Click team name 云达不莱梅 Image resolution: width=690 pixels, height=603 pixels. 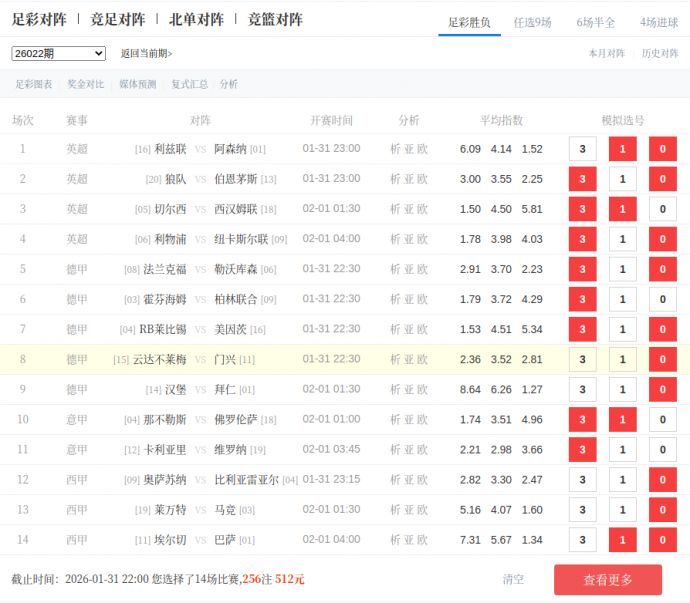[x=160, y=360]
